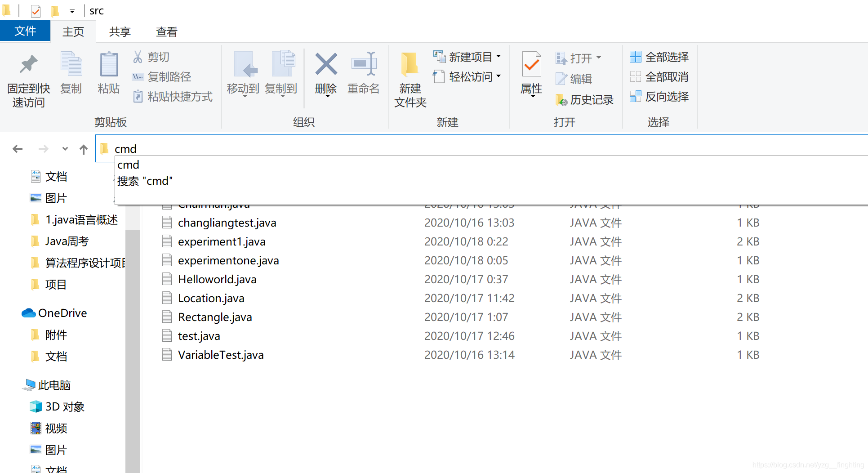
Task: Open OneDrive in navigation pane
Action: tap(54, 313)
